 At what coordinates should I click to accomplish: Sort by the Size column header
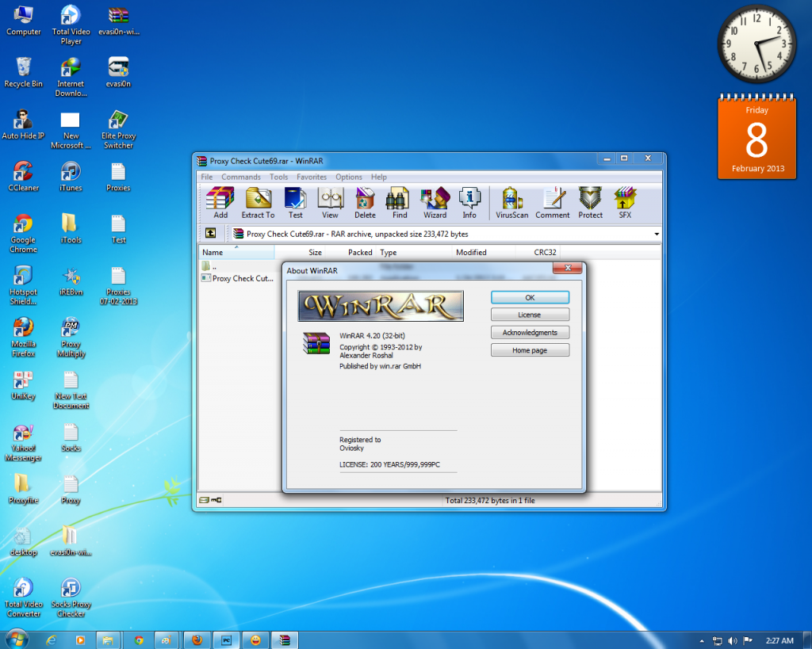[x=299, y=252]
